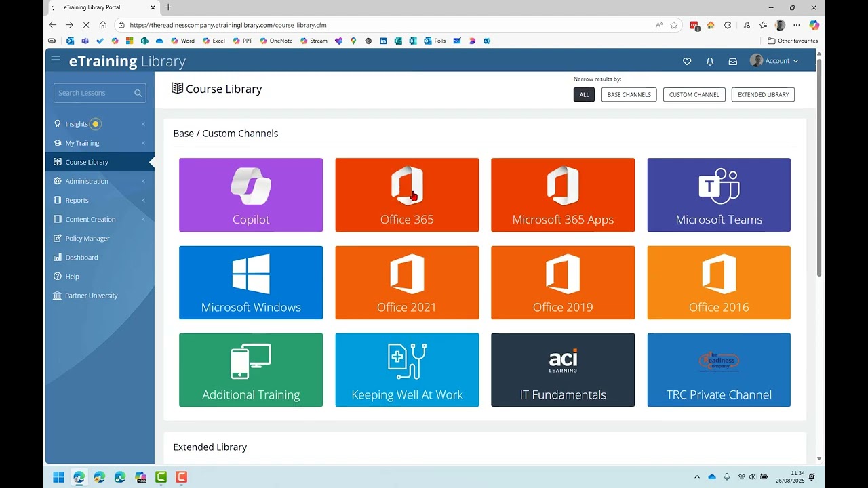
Task: Open notifications bell icon
Action: click(710, 61)
